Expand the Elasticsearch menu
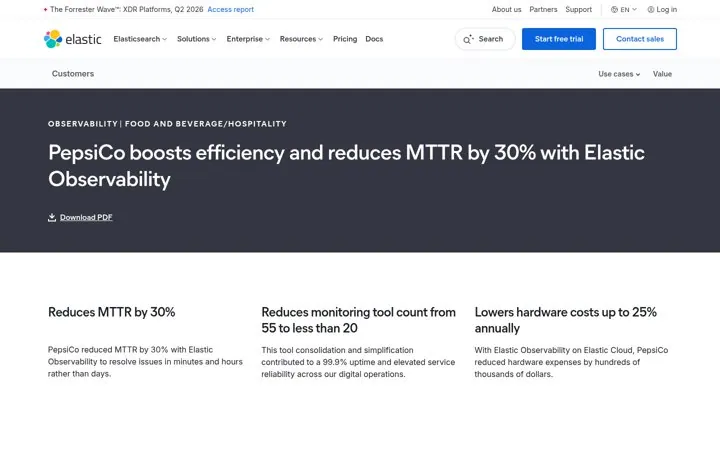The width and height of the screenshot is (720, 450). click(x=140, y=39)
